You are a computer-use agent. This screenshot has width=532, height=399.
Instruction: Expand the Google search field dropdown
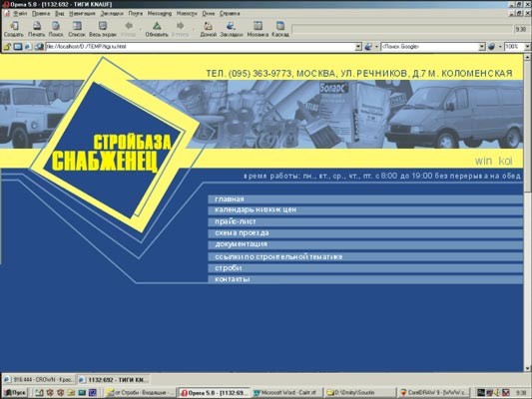click(482, 47)
